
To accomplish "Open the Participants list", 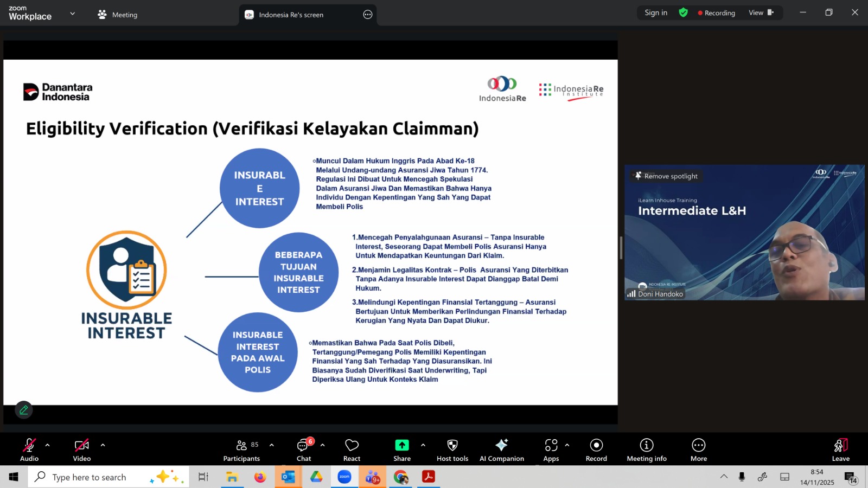I will (241, 450).
